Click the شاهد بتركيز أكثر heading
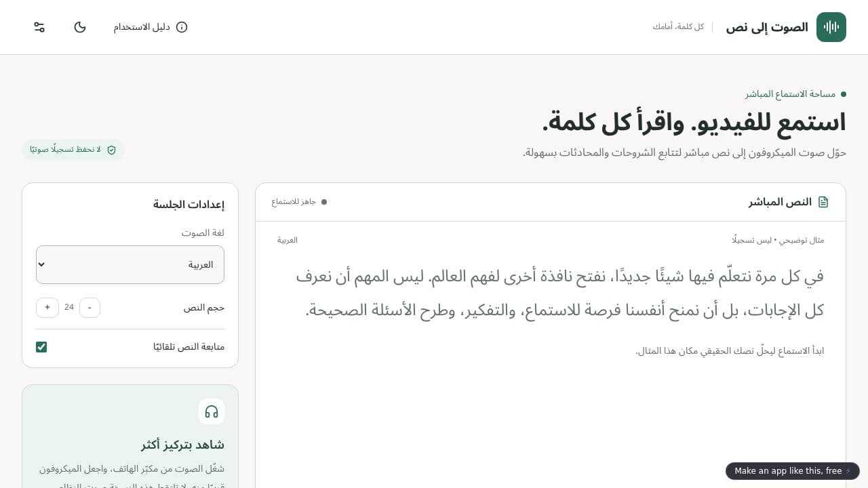The image size is (868, 488). coord(183,445)
